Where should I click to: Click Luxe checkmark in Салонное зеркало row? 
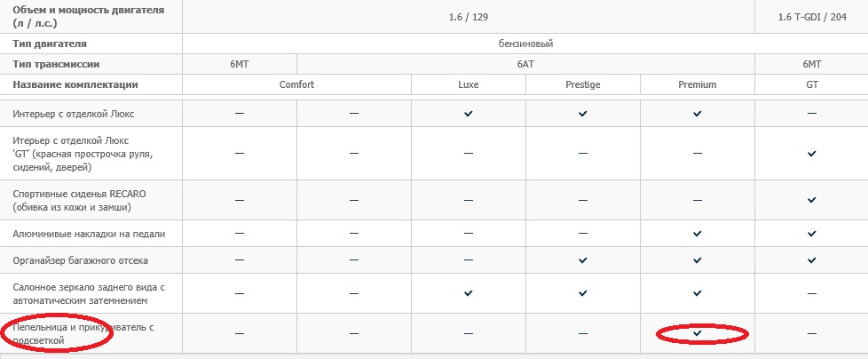(469, 293)
